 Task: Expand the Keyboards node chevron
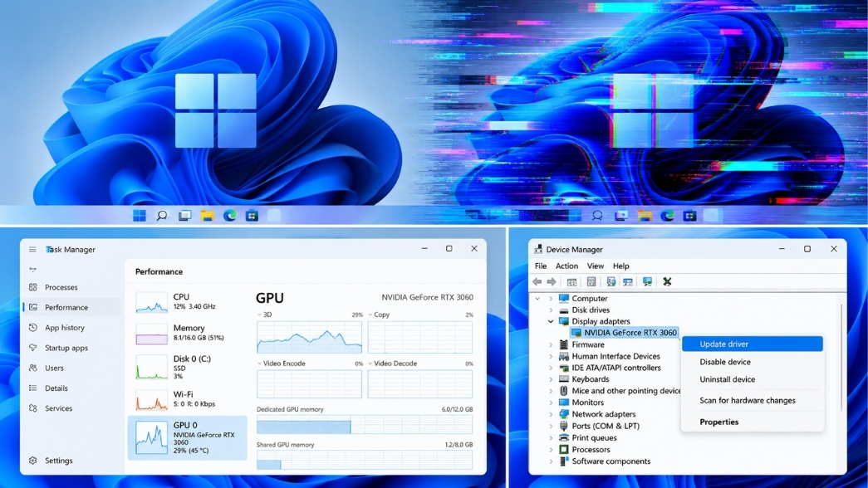click(551, 379)
